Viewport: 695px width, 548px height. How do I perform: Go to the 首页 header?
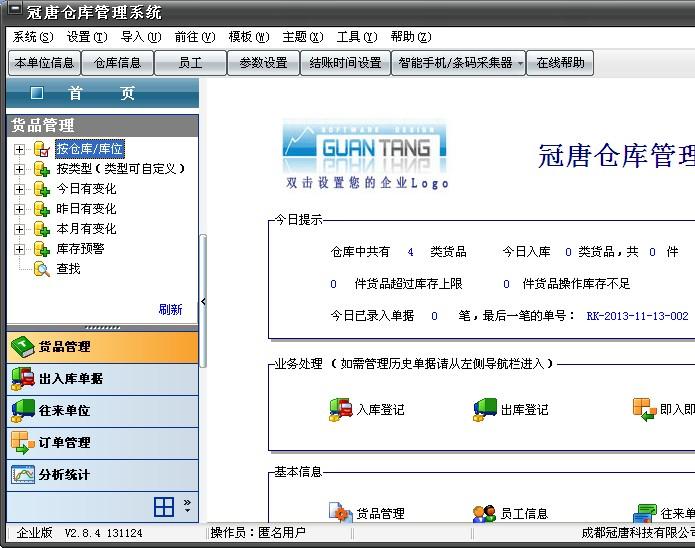(x=103, y=93)
